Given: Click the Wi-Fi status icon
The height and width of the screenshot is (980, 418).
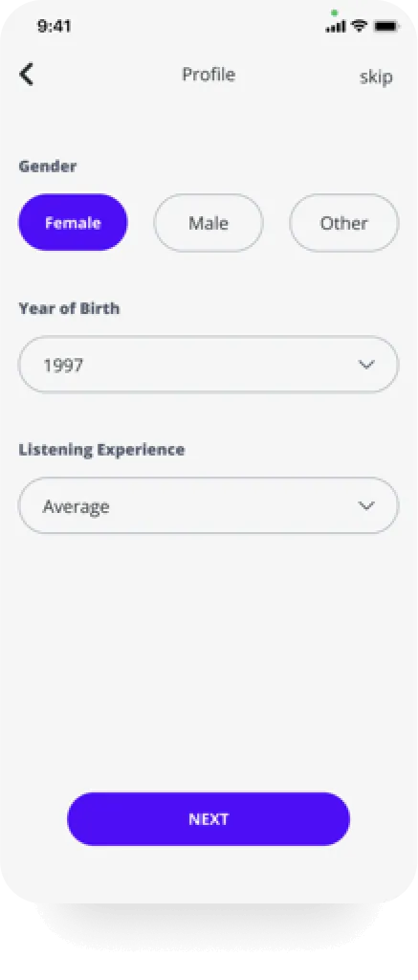Looking at the screenshot, I should [x=359, y=26].
